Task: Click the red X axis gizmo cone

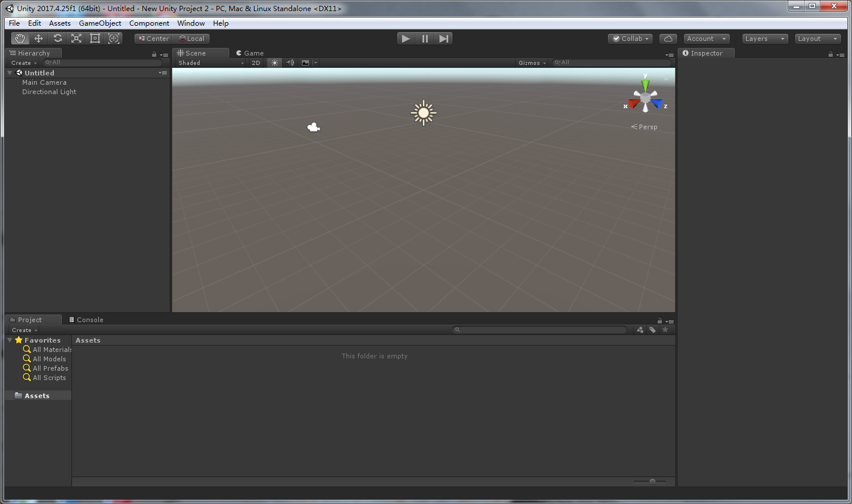Action: point(634,103)
